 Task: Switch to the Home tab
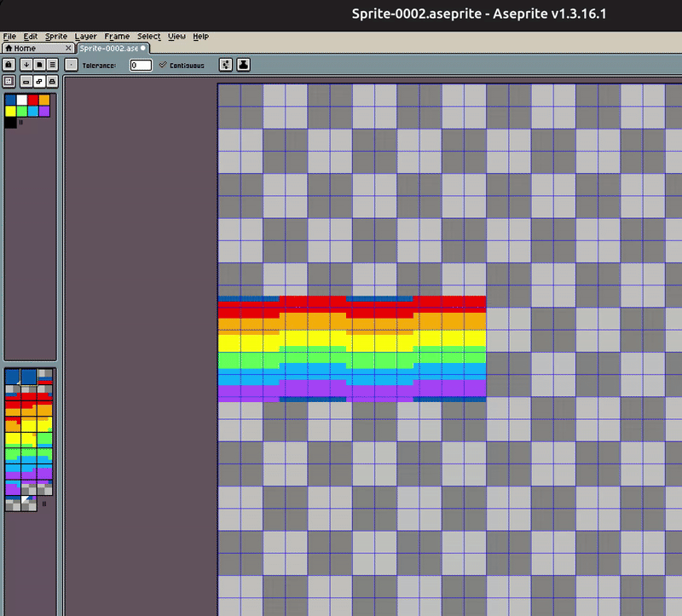[24, 49]
